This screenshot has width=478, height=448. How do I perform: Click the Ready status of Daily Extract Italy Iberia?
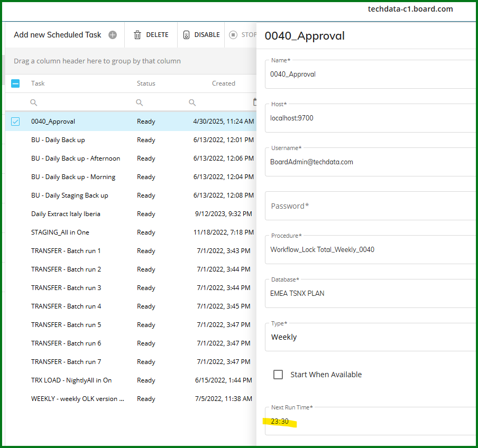(146, 214)
